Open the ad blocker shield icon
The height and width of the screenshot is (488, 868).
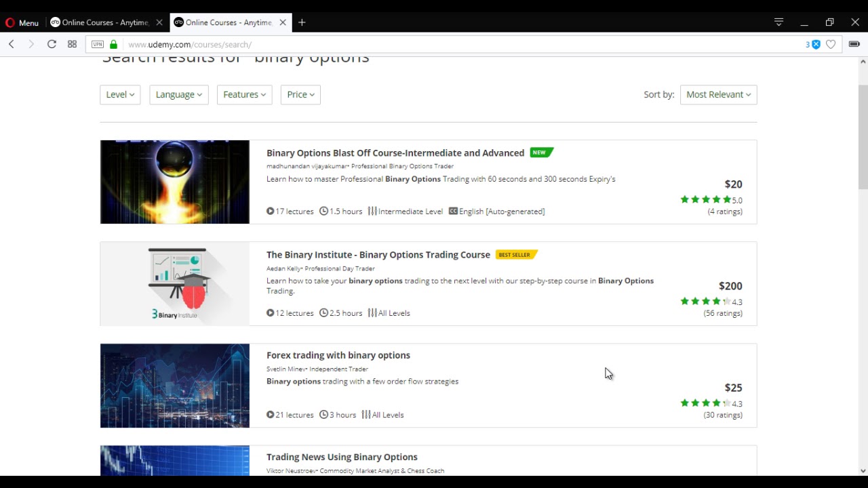click(816, 44)
